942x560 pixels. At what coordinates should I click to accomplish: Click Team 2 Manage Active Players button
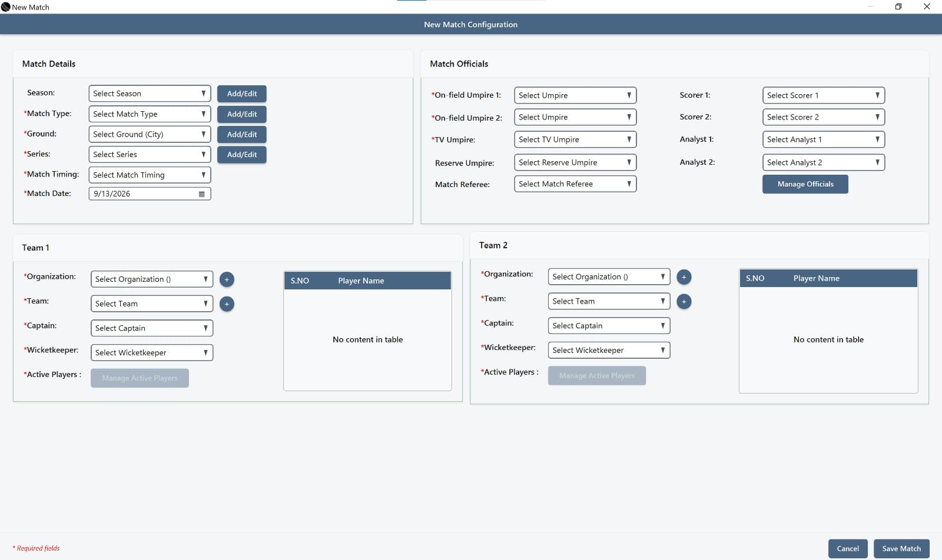point(597,376)
